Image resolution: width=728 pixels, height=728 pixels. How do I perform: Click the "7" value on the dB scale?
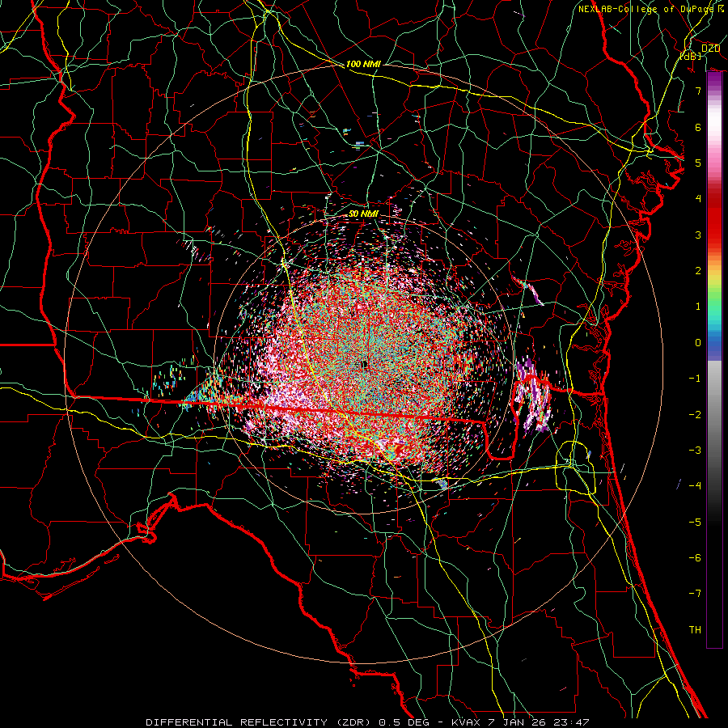(698, 91)
